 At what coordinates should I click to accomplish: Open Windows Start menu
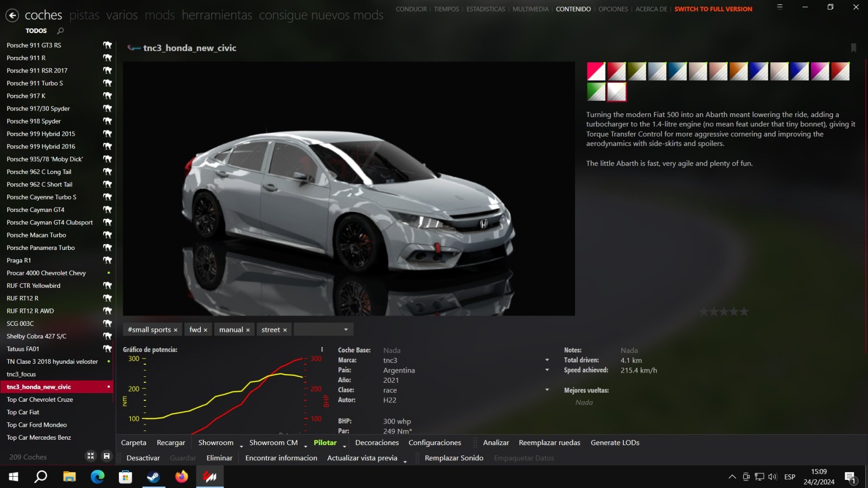point(14,477)
